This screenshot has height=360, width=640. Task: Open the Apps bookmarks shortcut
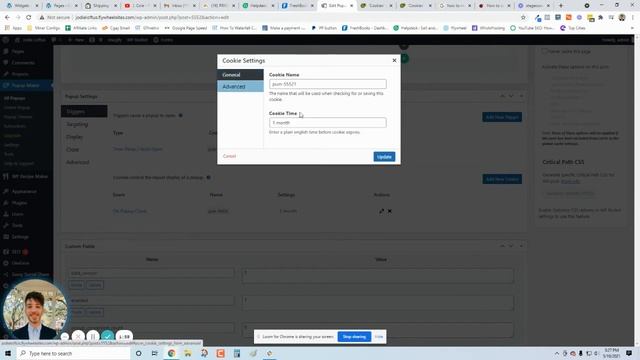pyautogui.click(x=13, y=28)
